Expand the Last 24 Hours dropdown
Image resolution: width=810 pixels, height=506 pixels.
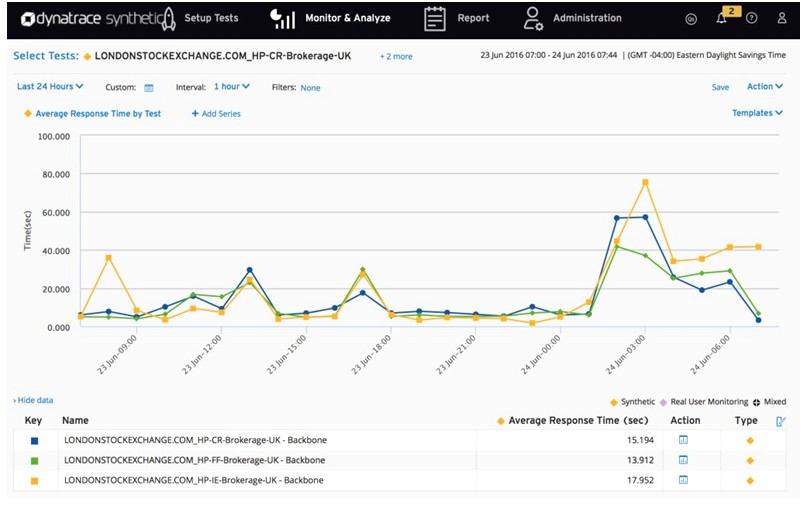point(50,87)
